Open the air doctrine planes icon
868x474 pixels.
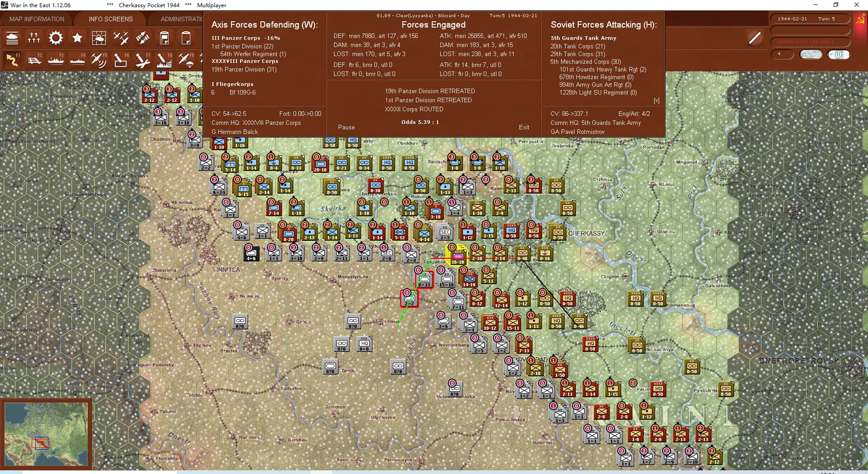[x=121, y=38]
